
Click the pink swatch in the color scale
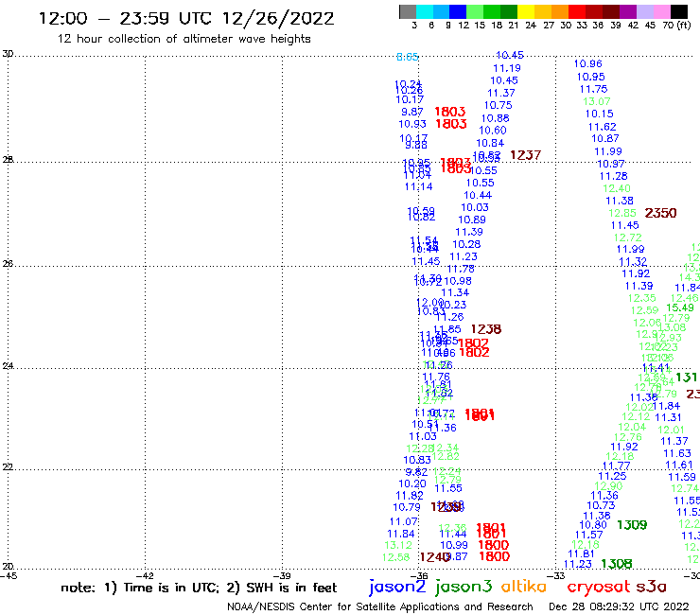coord(661,11)
